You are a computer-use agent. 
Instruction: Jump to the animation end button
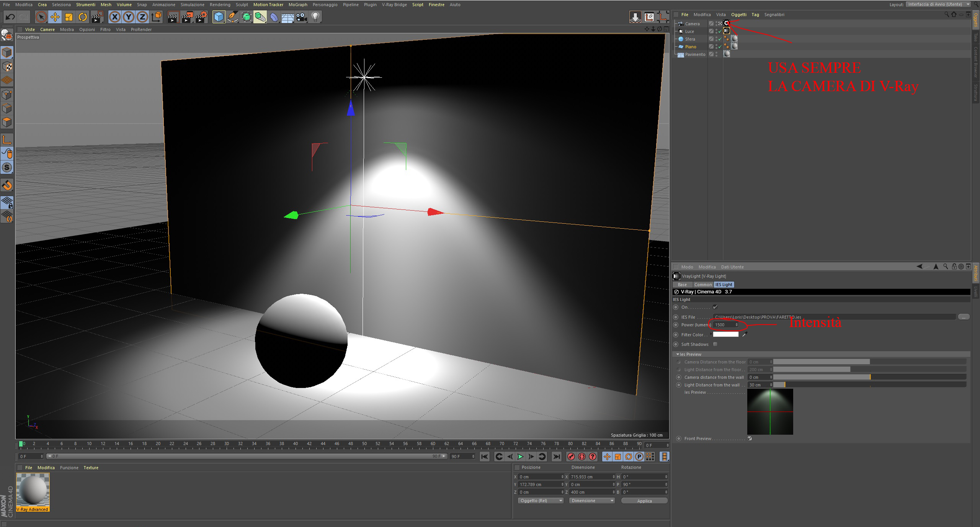click(557, 457)
